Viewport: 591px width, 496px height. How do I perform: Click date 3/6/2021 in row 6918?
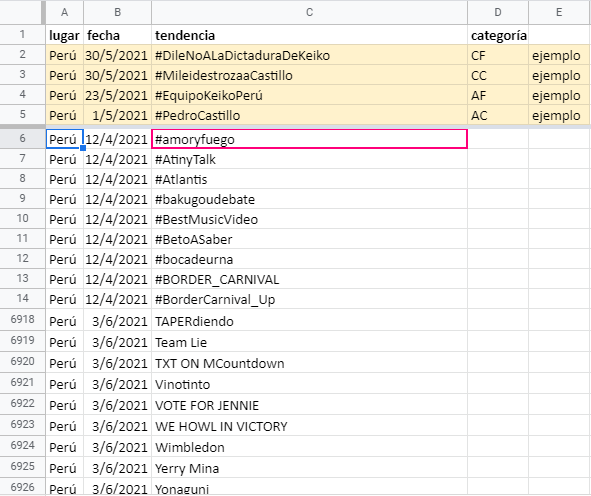(x=118, y=321)
